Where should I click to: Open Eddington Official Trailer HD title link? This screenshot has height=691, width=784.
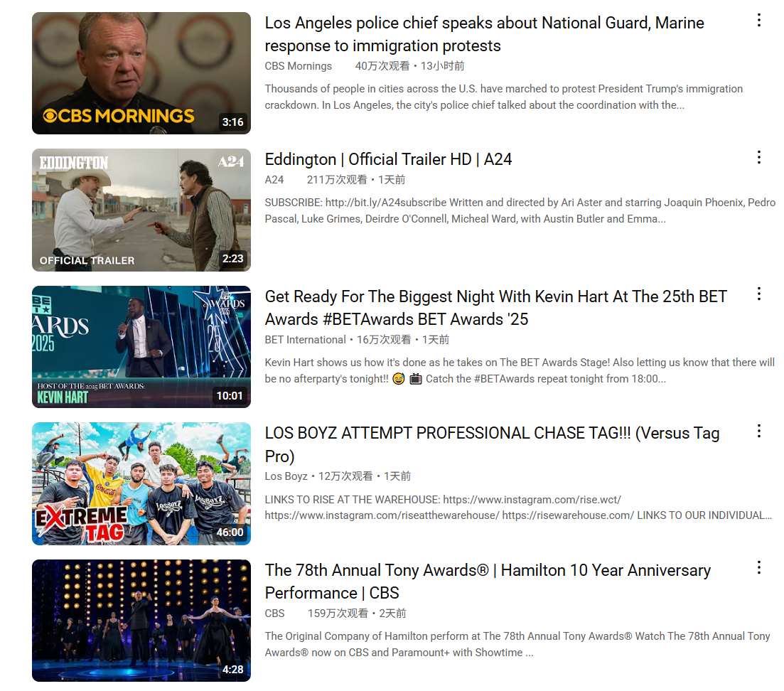[388, 159]
